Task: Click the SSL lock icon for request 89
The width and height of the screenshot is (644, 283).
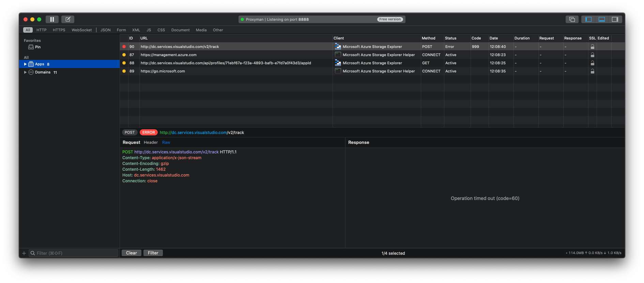Action: pyautogui.click(x=593, y=71)
